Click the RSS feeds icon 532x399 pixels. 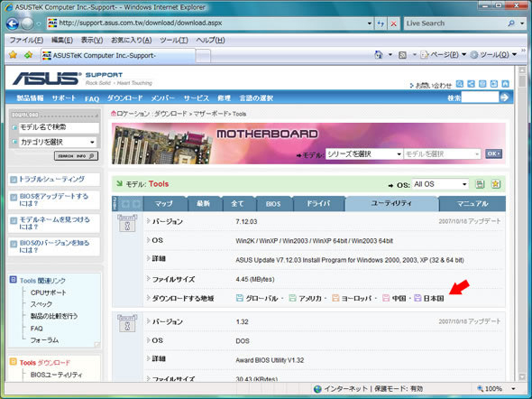pos(402,55)
